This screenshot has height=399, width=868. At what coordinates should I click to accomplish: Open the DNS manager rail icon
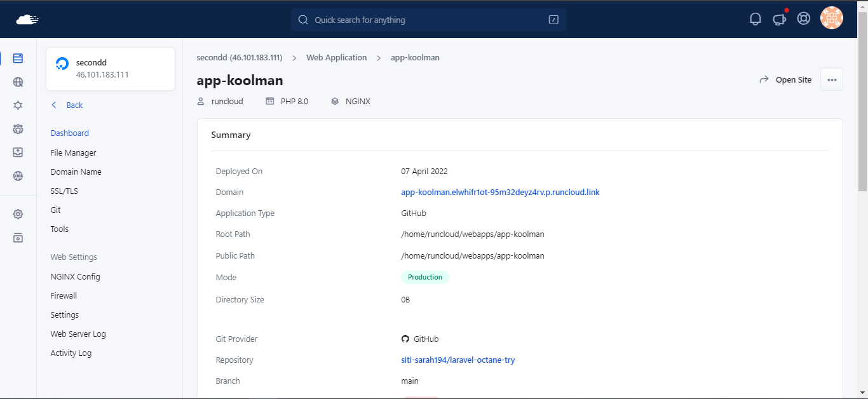(x=18, y=176)
